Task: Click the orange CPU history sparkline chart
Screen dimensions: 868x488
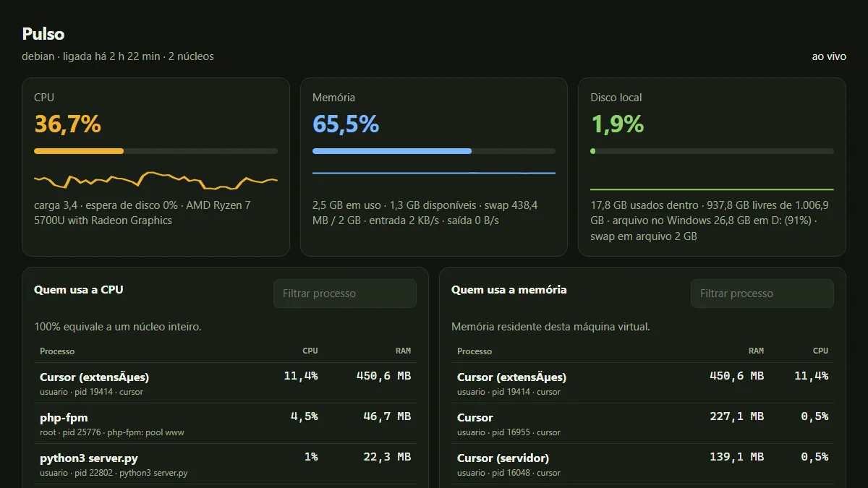Action: [156, 179]
